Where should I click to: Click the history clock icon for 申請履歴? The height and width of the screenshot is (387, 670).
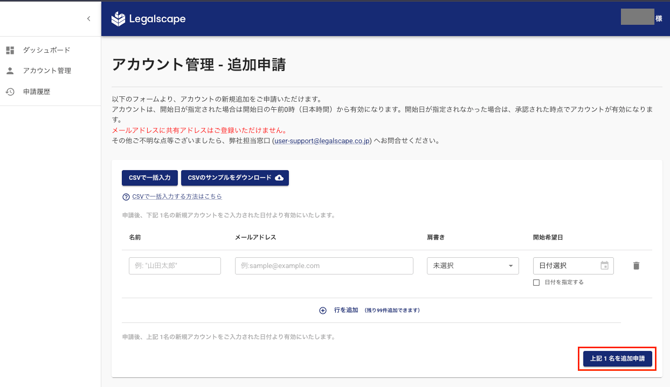point(10,91)
